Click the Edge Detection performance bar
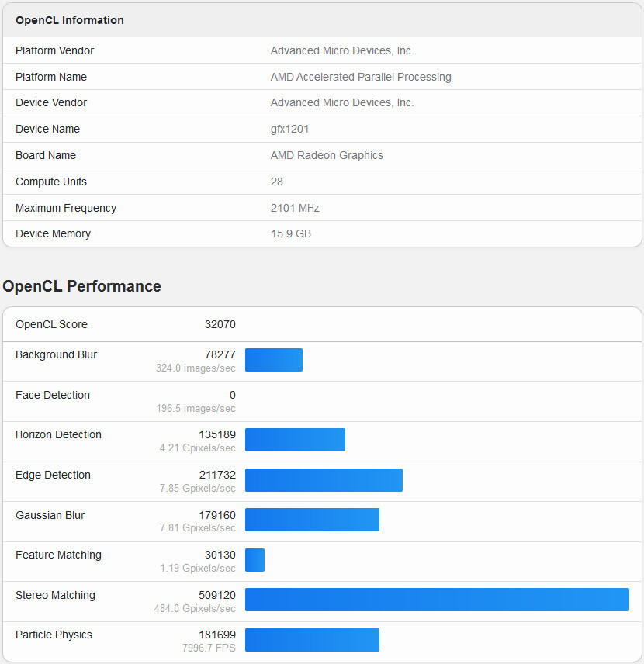Image resolution: width=644 pixels, height=664 pixels. click(x=324, y=480)
